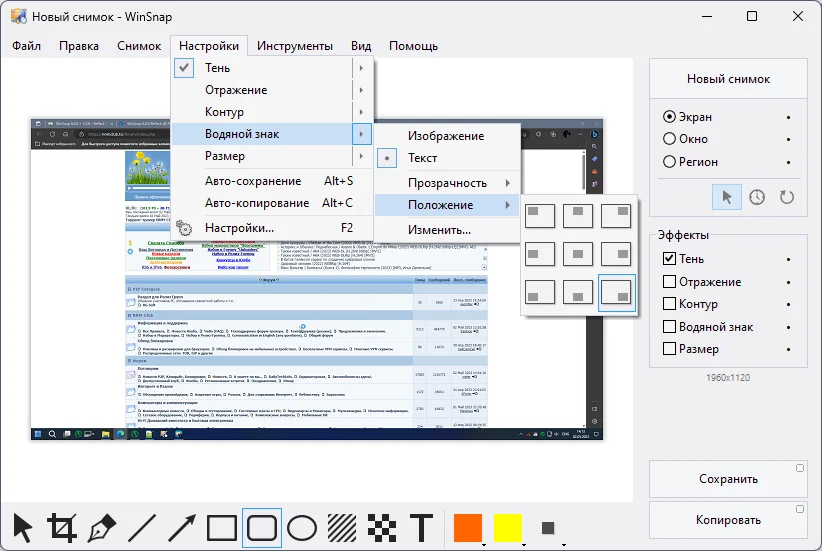This screenshot has width=822, height=551.
Task: Choose Изображение watermark type
Action: pos(448,136)
